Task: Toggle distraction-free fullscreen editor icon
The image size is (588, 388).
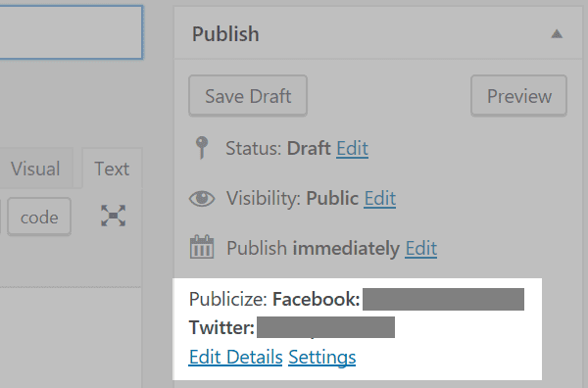Action: pos(114,216)
